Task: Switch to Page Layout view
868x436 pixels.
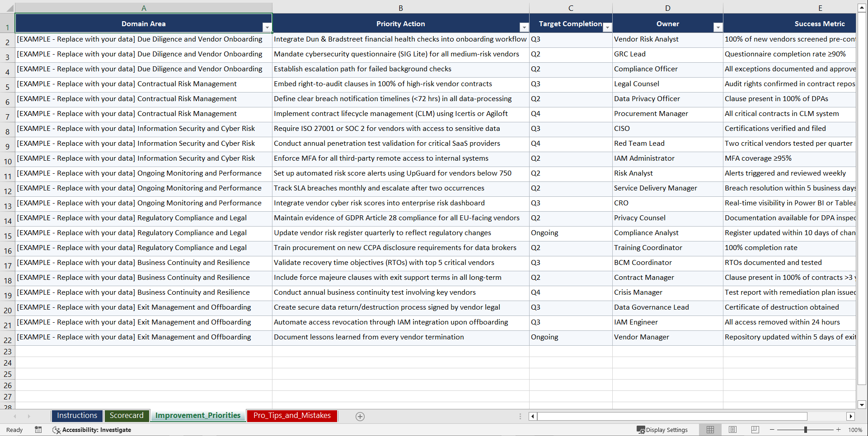Action: [x=732, y=430]
